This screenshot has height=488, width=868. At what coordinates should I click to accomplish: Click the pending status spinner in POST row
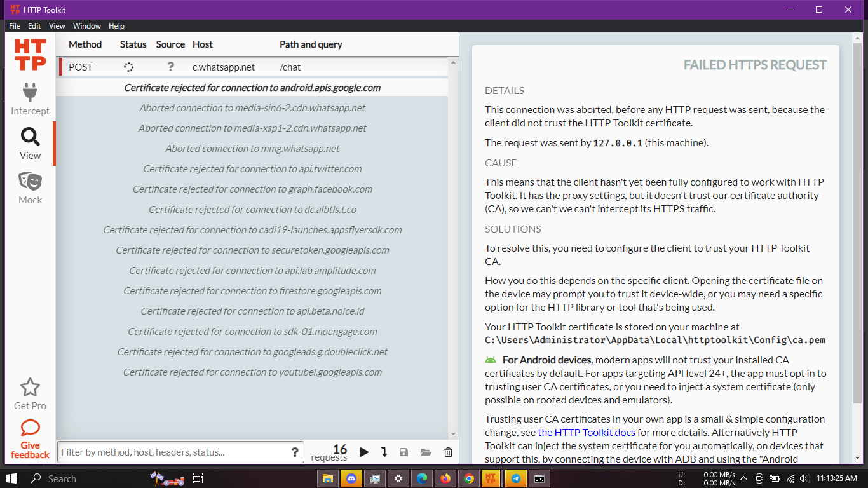point(128,67)
